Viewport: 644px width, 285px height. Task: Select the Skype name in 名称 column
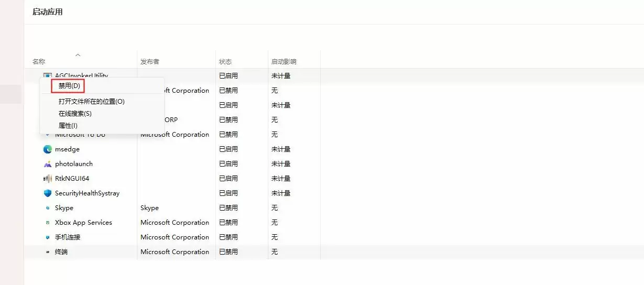[x=64, y=208]
